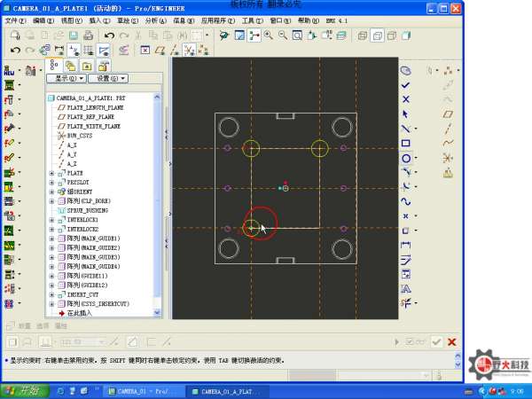Expand the INTERLOCK1 feature node
Image resolution: width=532 pixels, height=399 pixels.
(51, 220)
